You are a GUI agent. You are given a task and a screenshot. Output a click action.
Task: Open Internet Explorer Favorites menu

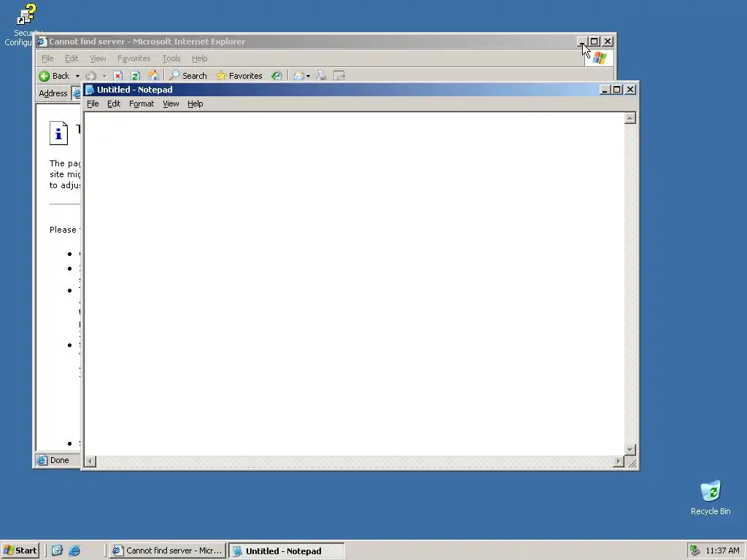coord(134,58)
